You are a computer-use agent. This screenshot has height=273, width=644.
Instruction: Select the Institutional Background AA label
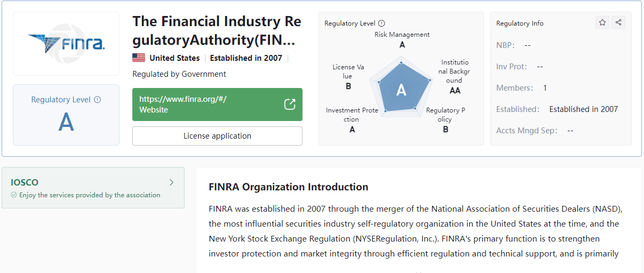(455, 77)
